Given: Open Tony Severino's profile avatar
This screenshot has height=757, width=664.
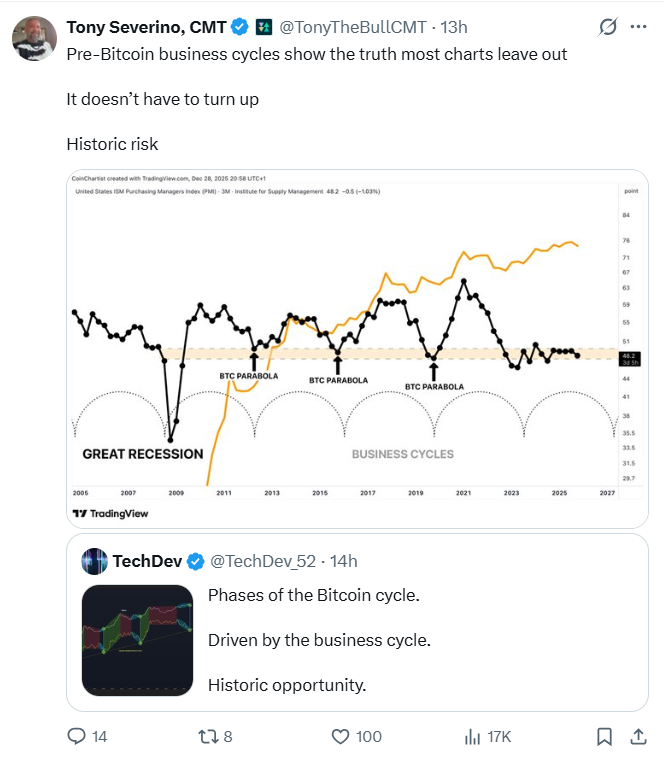Looking at the screenshot, I should pyautogui.click(x=34, y=38).
